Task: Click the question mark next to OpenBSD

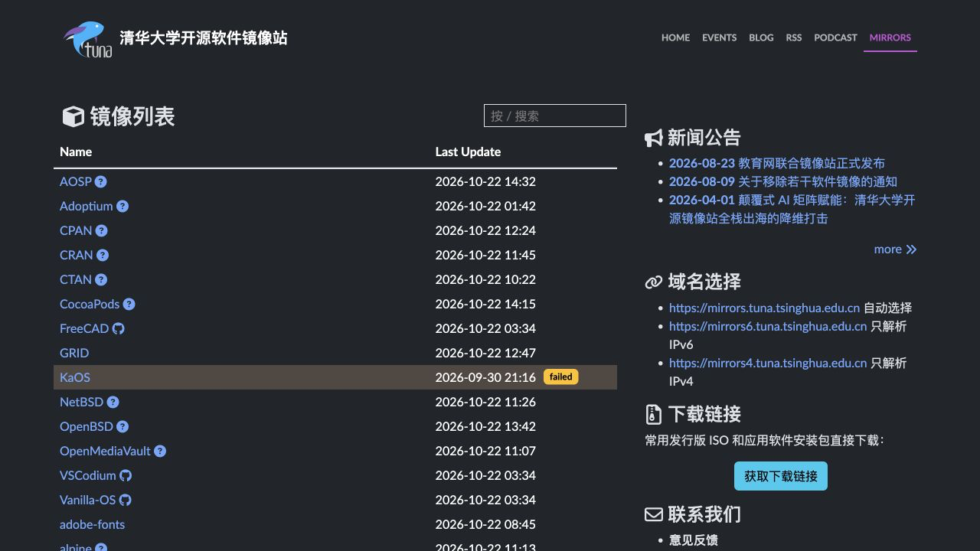Action: click(x=122, y=426)
